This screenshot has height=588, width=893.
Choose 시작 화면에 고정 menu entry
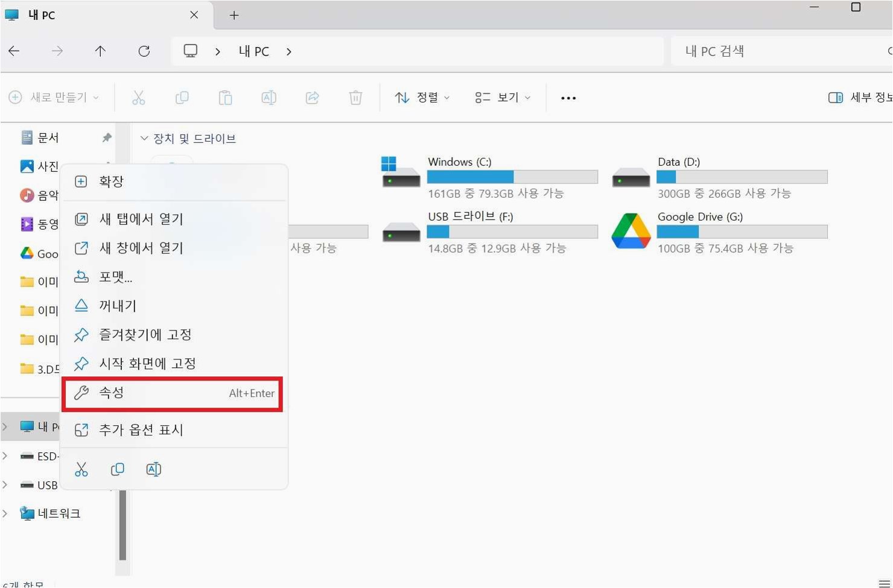(174, 364)
